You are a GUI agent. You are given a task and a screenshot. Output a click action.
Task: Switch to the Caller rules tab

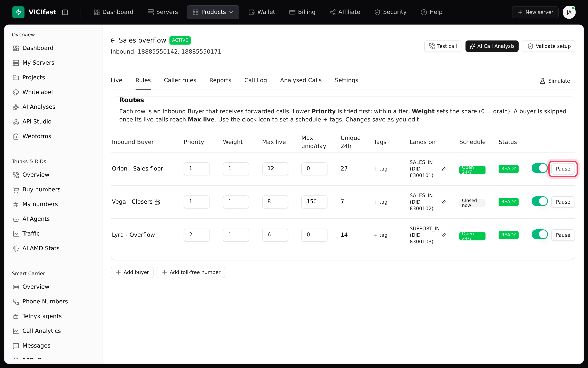[180, 80]
